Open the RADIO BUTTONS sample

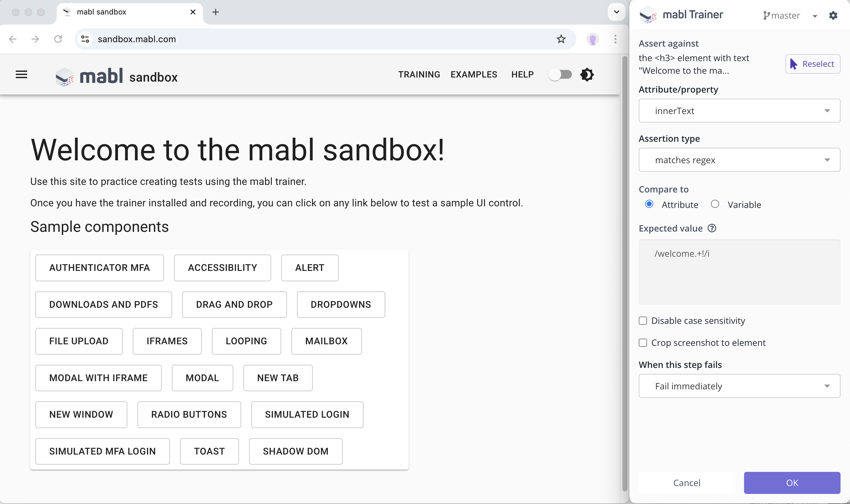[189, 414]
